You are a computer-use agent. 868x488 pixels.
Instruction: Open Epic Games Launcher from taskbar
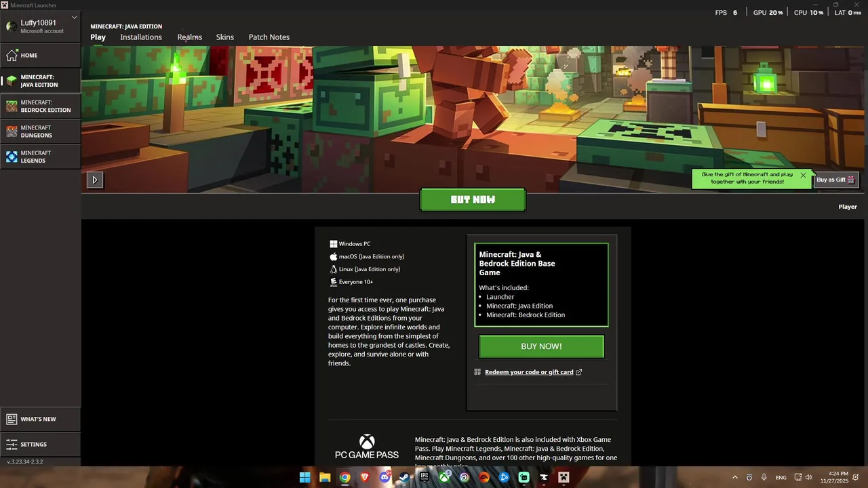coord(425,477)
